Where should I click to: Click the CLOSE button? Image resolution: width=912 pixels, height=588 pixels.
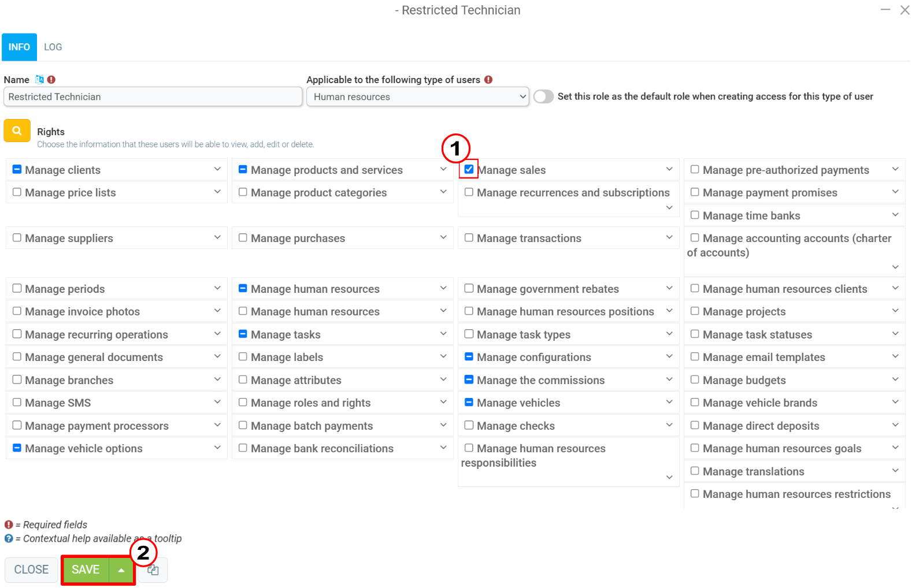tap(31, 570)
